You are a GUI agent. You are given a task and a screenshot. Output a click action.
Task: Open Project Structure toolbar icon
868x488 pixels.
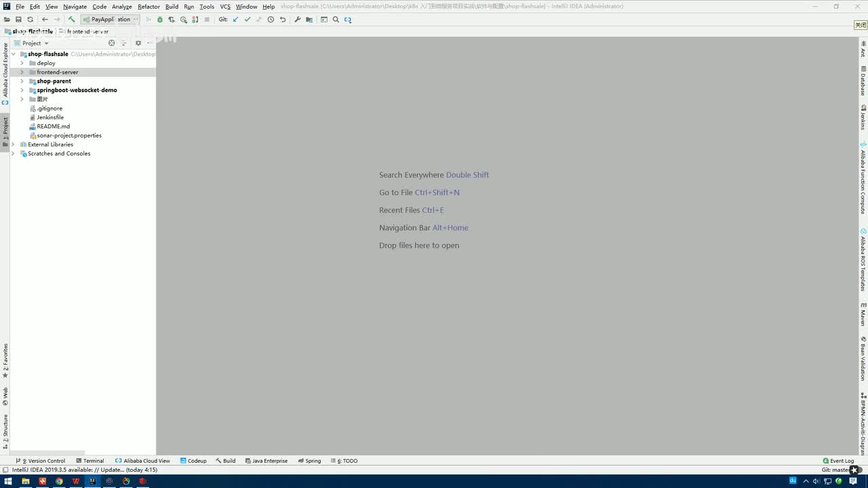coord(309,20)
